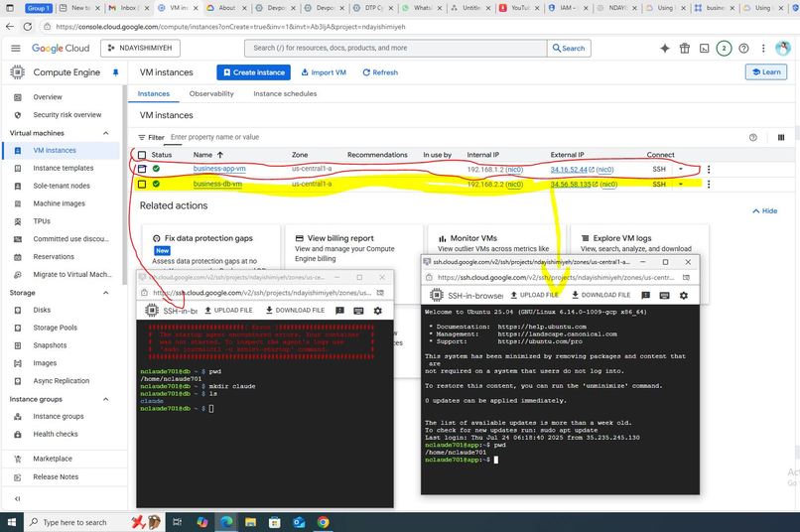This screenshot has height=532, width=800.
Task: Open settings gear in left SSH window
Action: (x=377, y=311)
